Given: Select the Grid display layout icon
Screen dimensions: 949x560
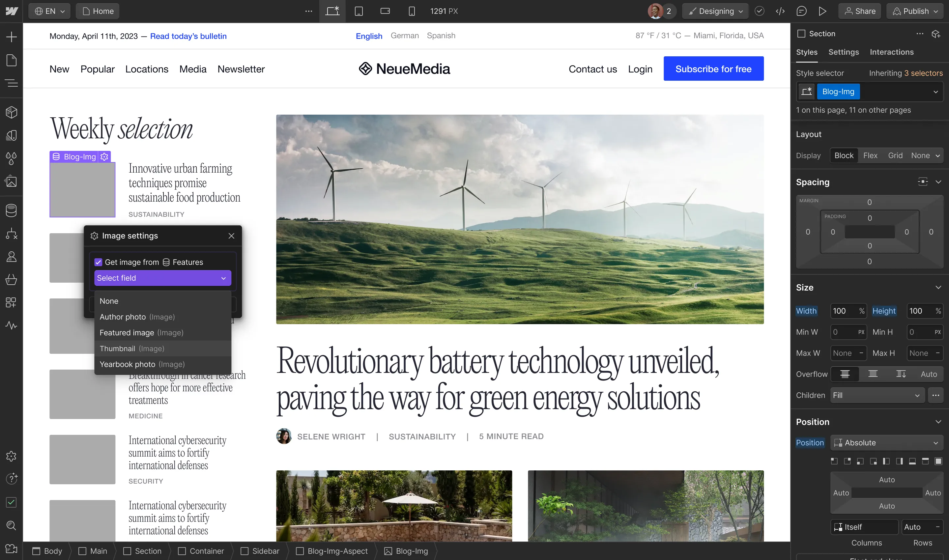Looking at the screenshot, I should click(894, 155).
